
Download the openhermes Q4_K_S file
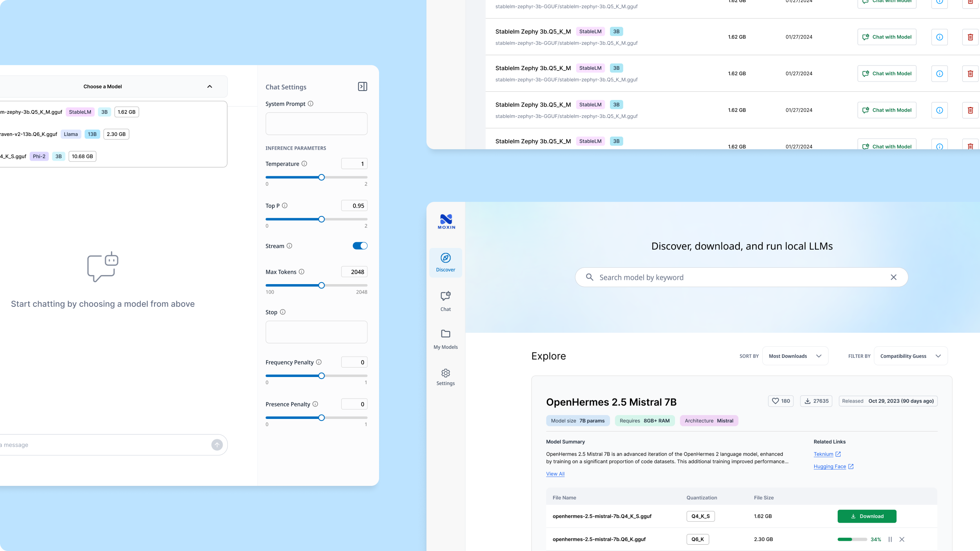click(867, 516)
